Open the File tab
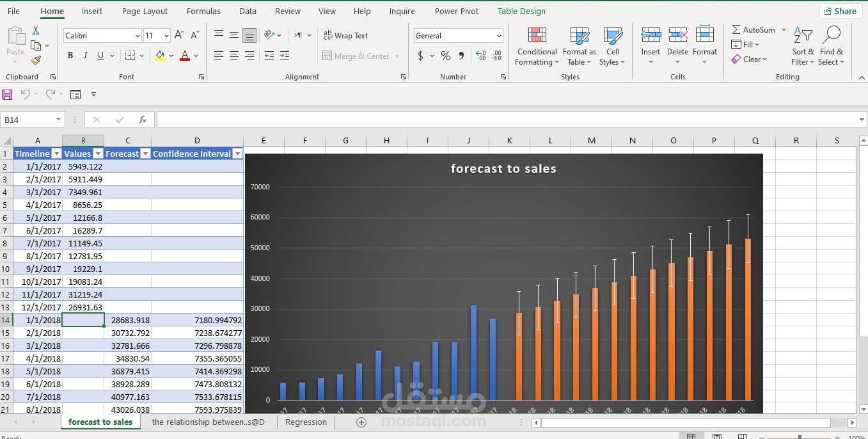Screen dimensions: 868x439 tap(13, 11)
